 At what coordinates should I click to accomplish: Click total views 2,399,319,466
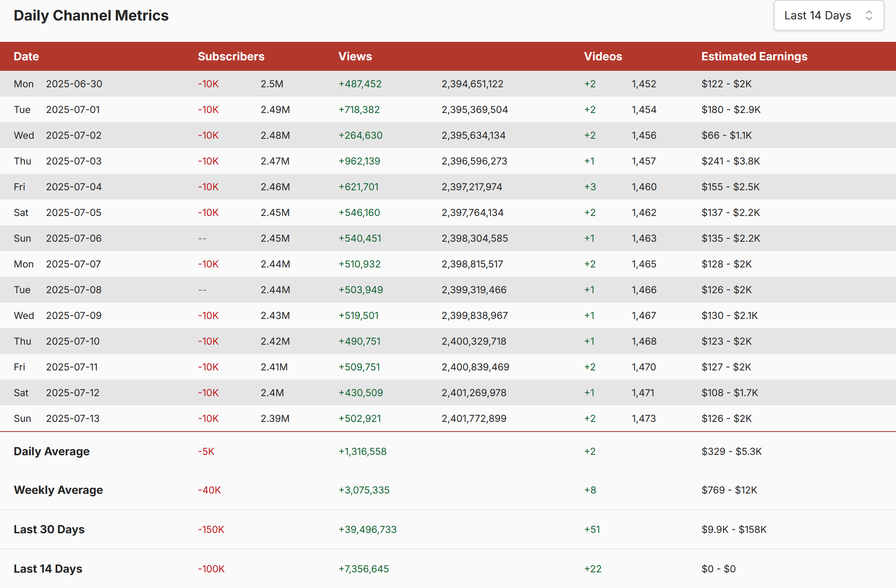coord(474,290)
